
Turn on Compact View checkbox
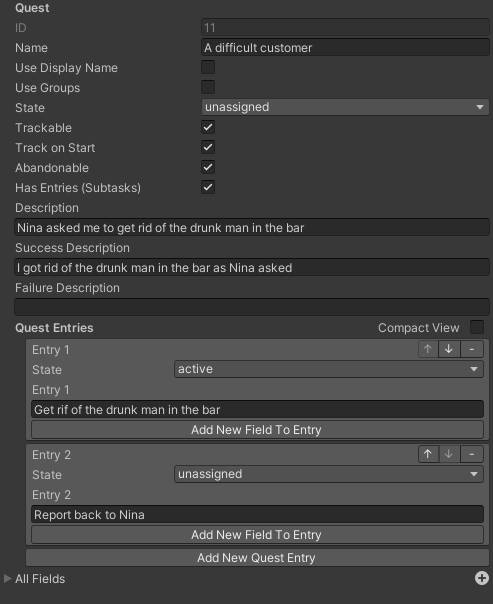click(477, 327)
